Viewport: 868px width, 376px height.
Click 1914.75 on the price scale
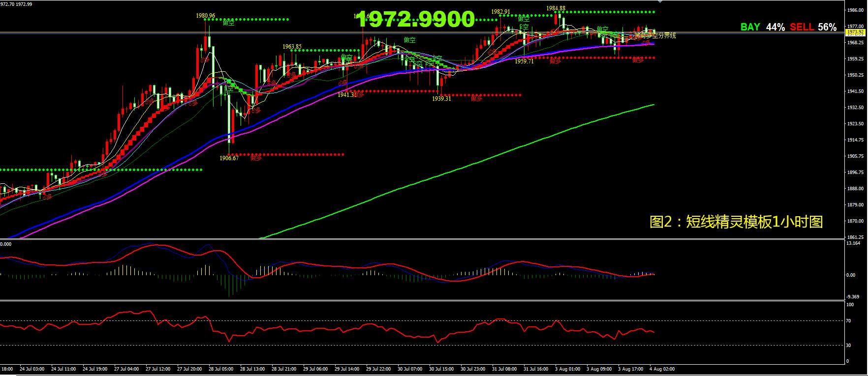click(856, 140)
